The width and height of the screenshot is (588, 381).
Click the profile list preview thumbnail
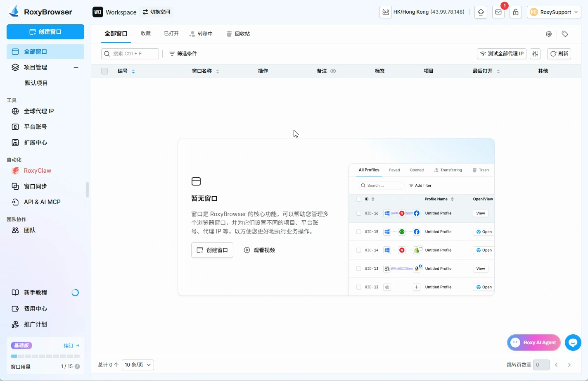[422, 230]
